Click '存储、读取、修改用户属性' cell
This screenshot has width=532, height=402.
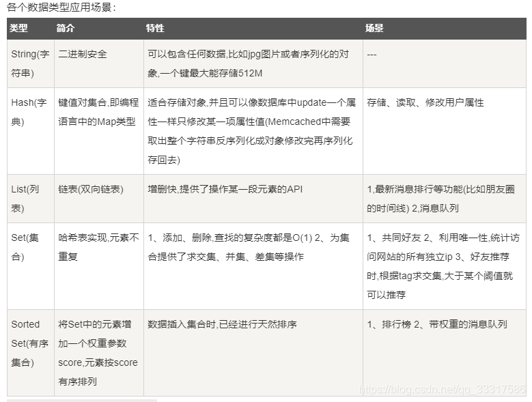[x=445, y=131]
